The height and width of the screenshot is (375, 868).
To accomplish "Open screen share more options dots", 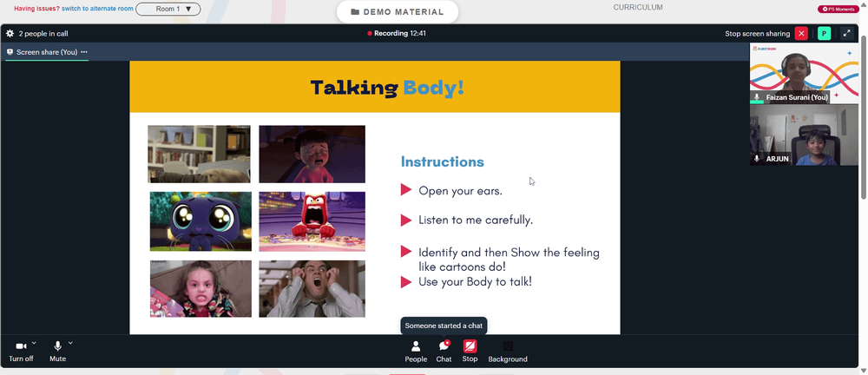I will [84, 52].
